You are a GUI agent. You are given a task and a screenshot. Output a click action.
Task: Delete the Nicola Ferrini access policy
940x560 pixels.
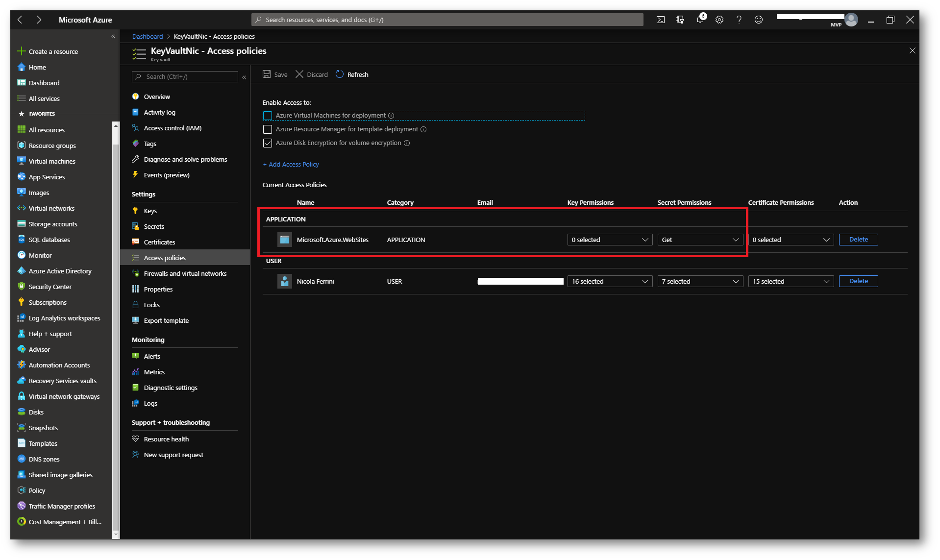(x=858, y=281)
